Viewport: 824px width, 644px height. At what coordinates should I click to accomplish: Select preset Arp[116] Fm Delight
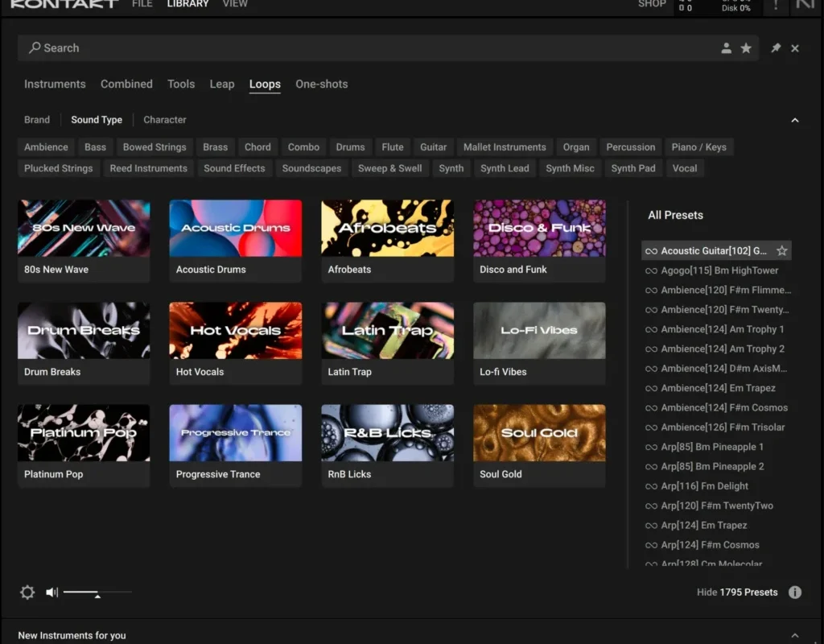(717, 486)
